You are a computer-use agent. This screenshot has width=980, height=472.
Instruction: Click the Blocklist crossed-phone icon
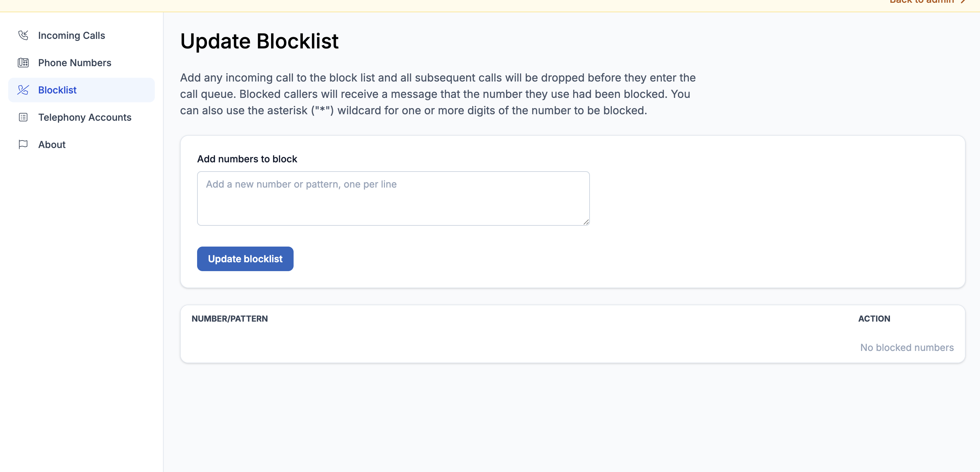23,90
